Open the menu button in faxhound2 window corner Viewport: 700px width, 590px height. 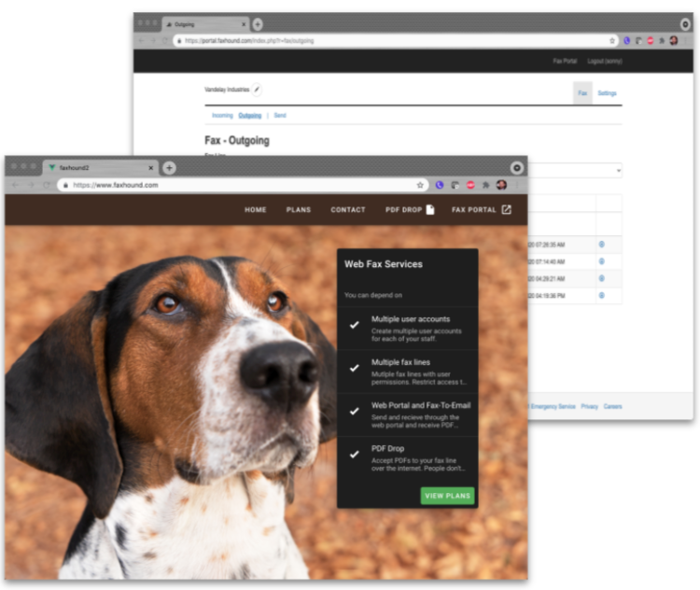coord(517,168)
